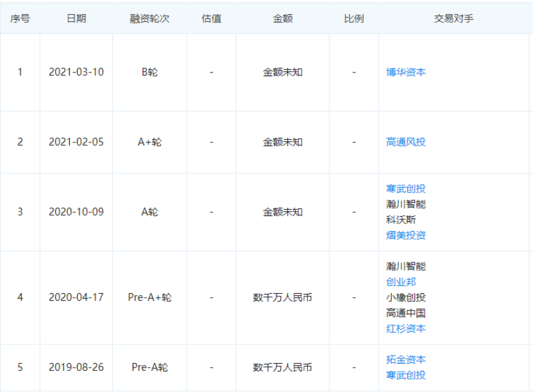The image size is (533, 392).
Task: Open 寒武创投 link in the A轮 row
Action: click(405, 189)
